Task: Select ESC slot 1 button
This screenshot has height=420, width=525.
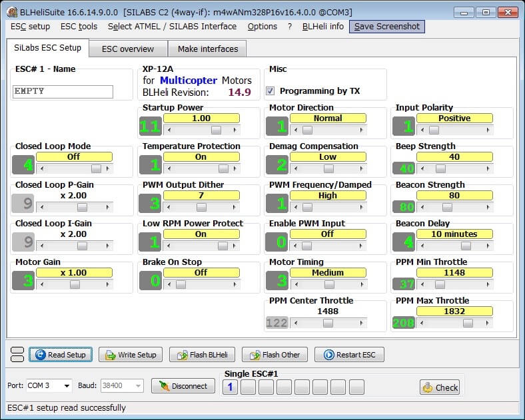Action: click(230, 387)
